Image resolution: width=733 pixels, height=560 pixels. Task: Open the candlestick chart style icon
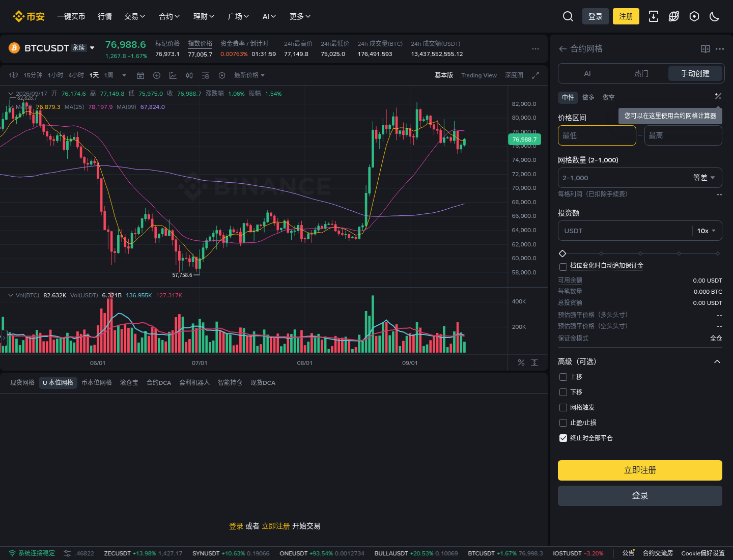[x=189, y=75]
